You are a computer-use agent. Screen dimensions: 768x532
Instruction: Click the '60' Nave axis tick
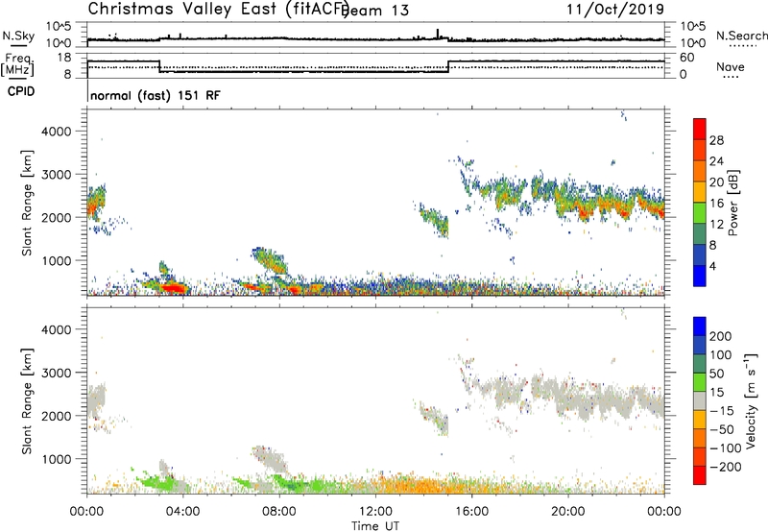[686, 58]
